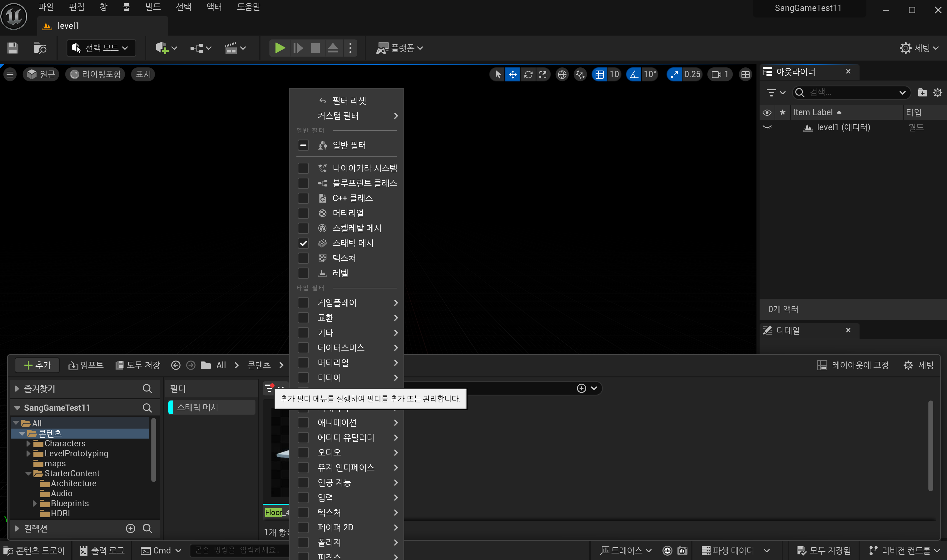
Task: Click the surface snapping icon
Action: (580, 74)
